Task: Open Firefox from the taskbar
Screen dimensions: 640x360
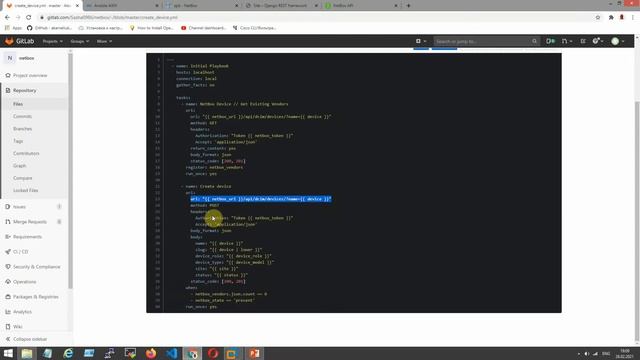Action: [151, 353]
